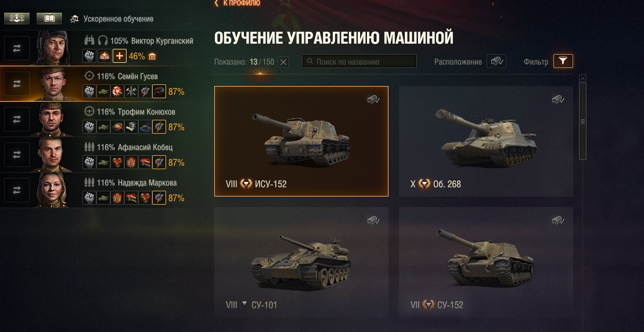The image size is (644, 332).
Task: Toggle the Фильтр funnel button
Action: point(563,61)
